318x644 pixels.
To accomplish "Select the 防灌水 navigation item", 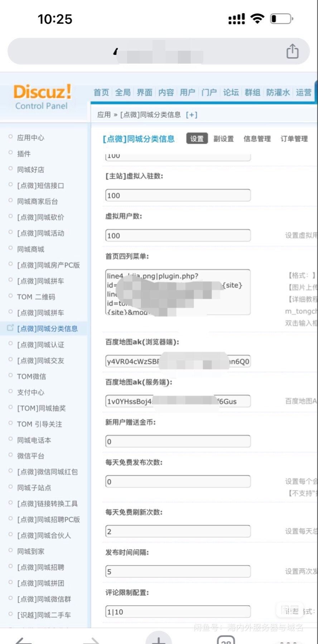I will [x=278, y=93].
